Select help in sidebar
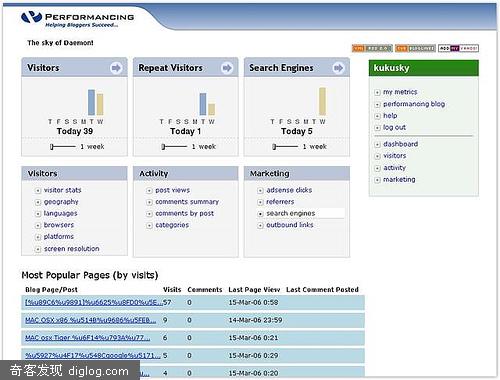This screenshot has width=500, height=380. [x=390, y=116]
